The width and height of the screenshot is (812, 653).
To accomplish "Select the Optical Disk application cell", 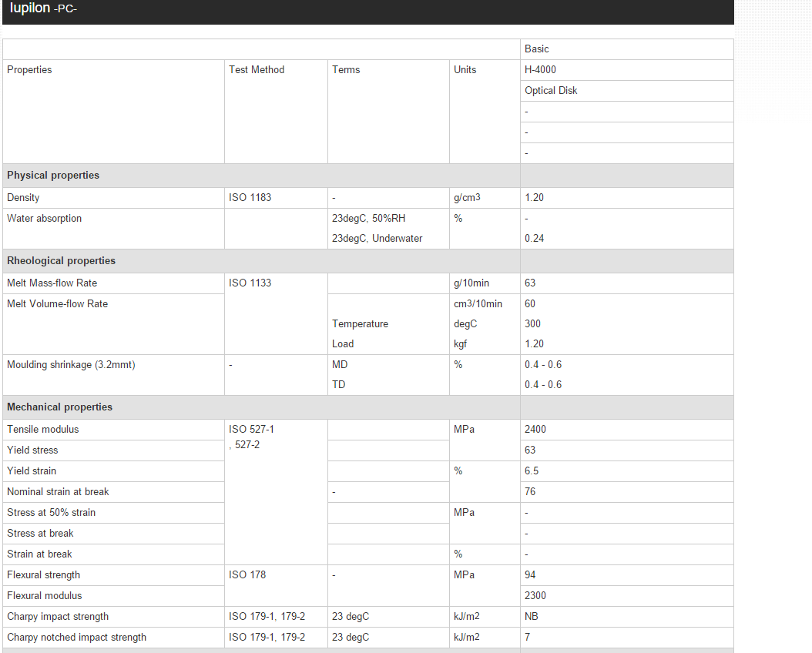I will click(626, 91).
